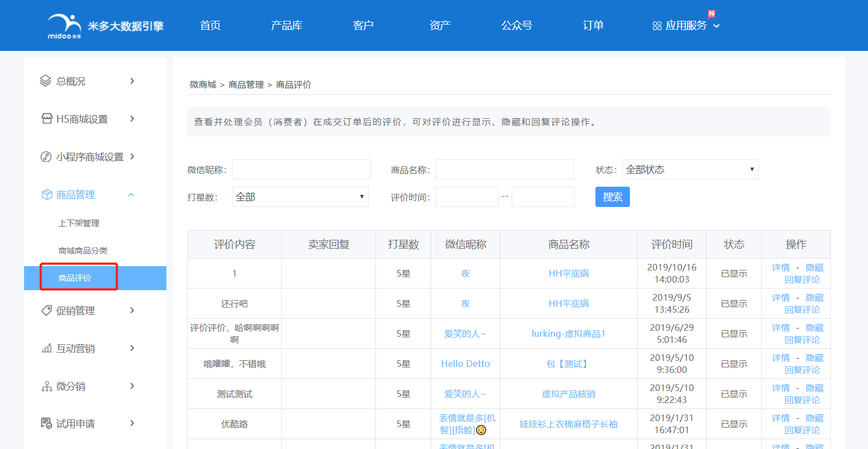
Task: Expand the 微分销 chevron
Action: (x=132, y=386)
